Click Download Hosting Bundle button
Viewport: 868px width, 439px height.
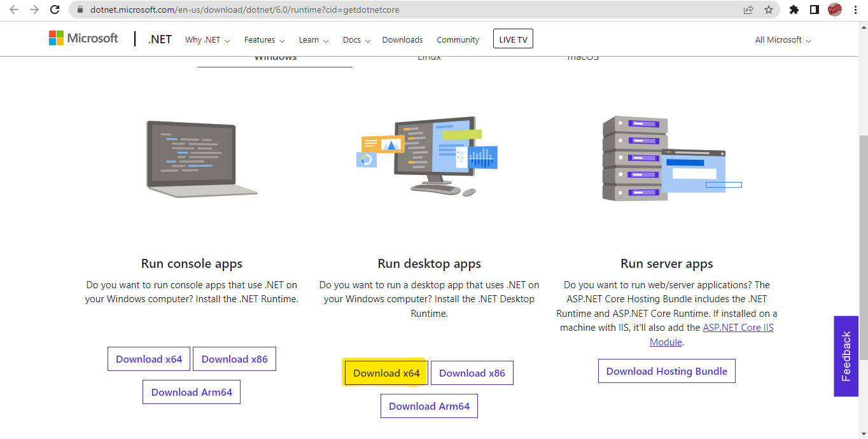click(667, 371)
